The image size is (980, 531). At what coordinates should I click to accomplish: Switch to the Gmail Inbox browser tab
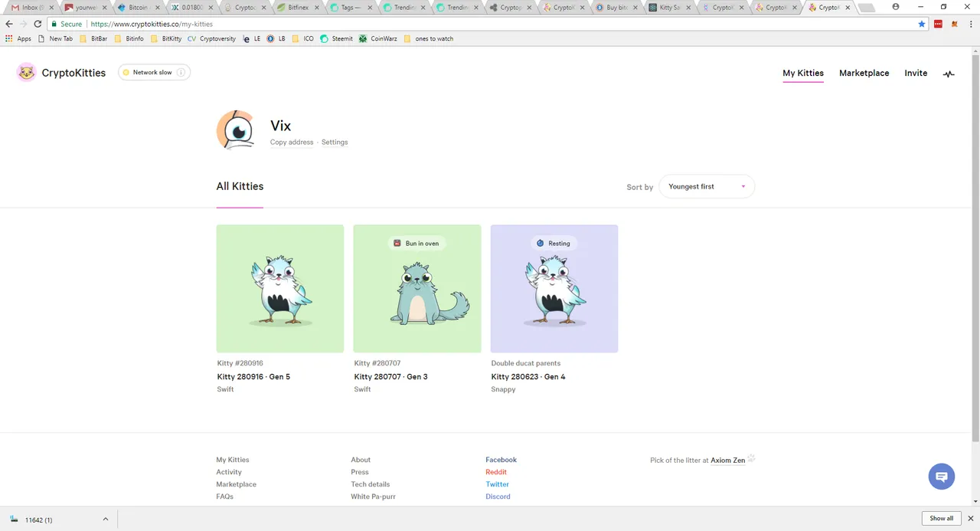31,8
